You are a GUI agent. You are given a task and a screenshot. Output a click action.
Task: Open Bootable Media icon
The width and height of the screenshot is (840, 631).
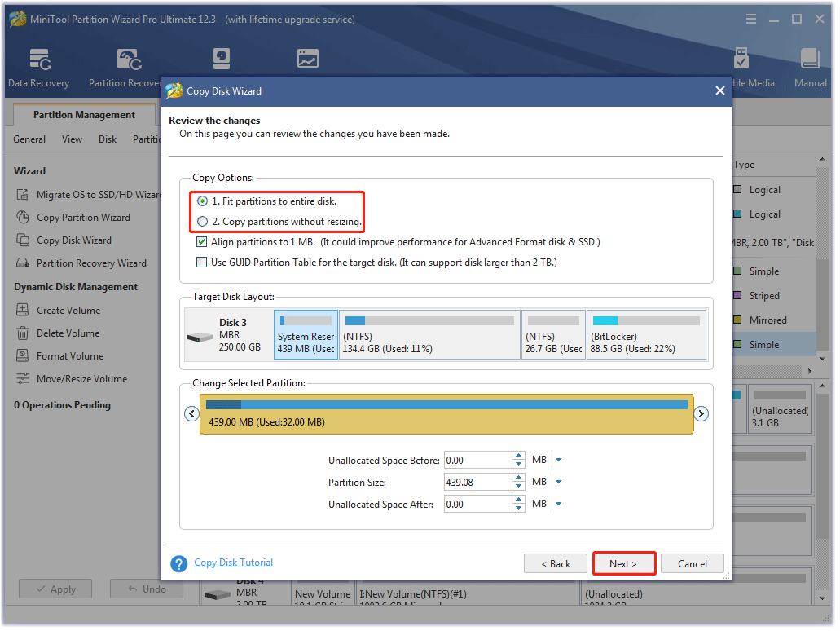[741, 59]
